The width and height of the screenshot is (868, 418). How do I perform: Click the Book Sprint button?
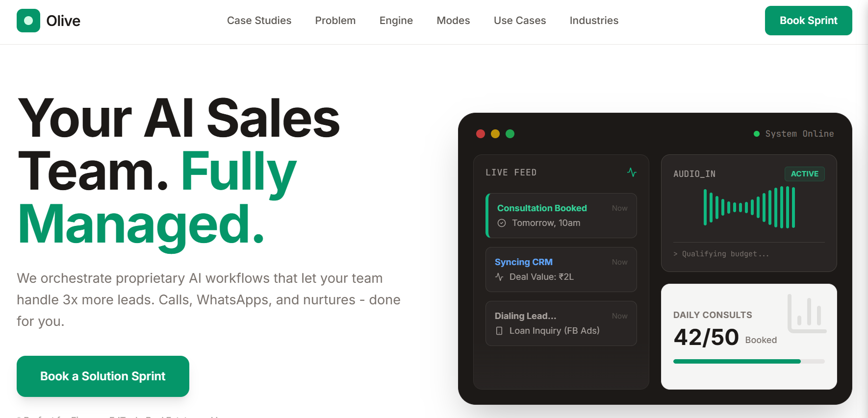pyautogui.click(x=809, y=21)
